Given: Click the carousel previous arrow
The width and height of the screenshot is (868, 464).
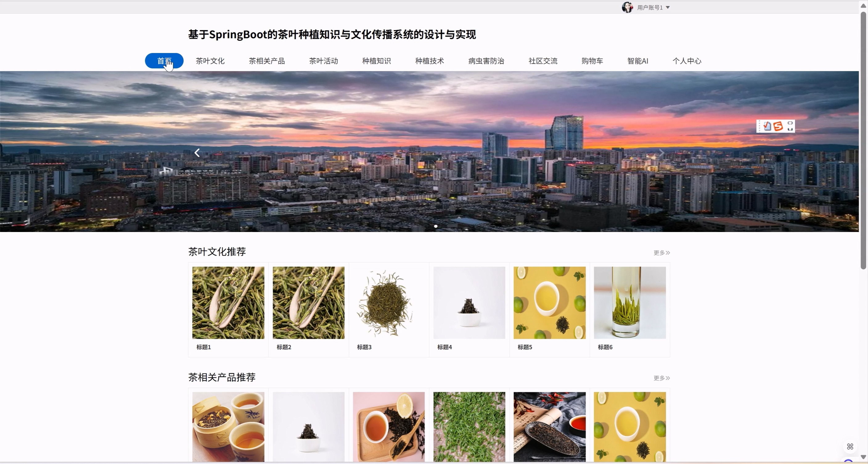Looking at the screenshot, I should 197,153.
